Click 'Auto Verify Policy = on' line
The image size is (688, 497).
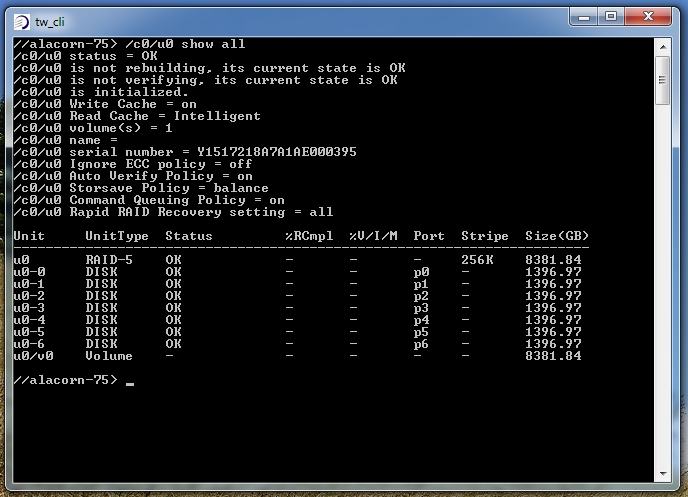[133, 176]
